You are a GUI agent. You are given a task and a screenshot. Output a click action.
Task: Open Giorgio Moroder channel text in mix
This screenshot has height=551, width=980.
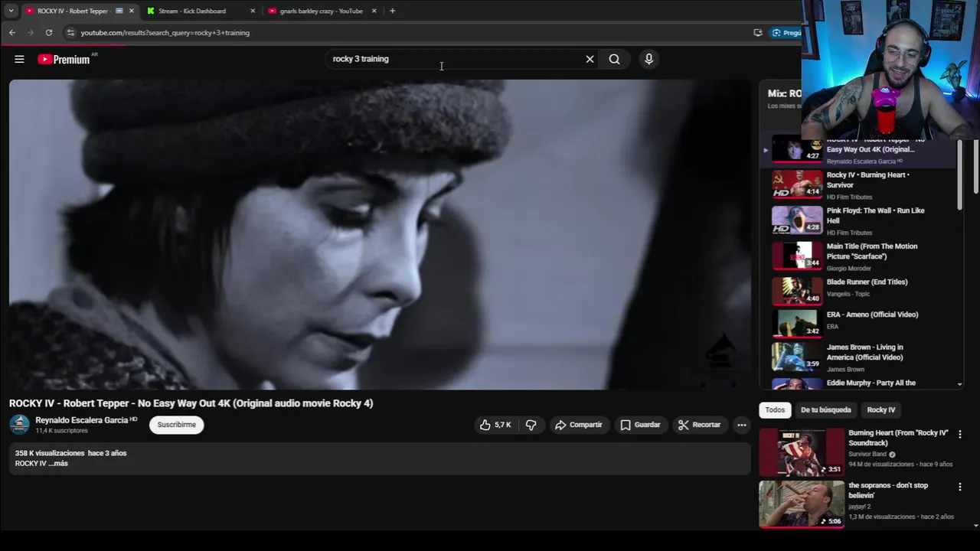849,269
